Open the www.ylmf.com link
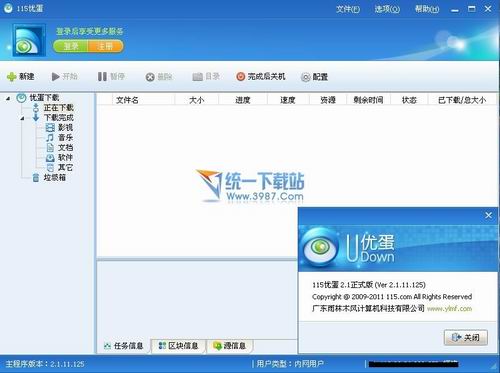Viewport: 500px width, 373px height. pyautogui.click(x=449, y=309)
